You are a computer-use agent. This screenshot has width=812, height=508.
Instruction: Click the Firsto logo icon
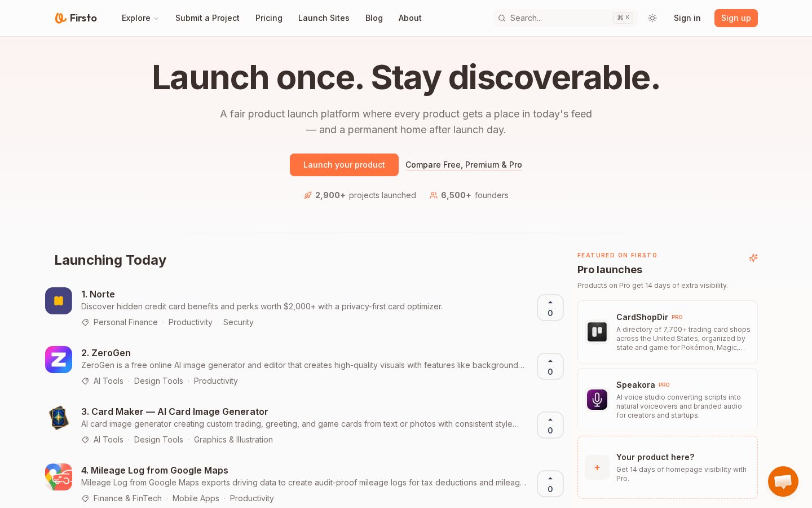[x=60, y=18]
